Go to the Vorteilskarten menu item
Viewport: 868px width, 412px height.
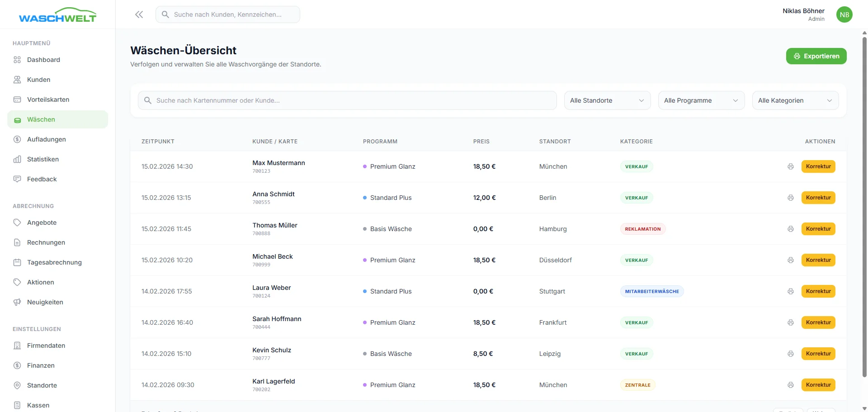48,99
